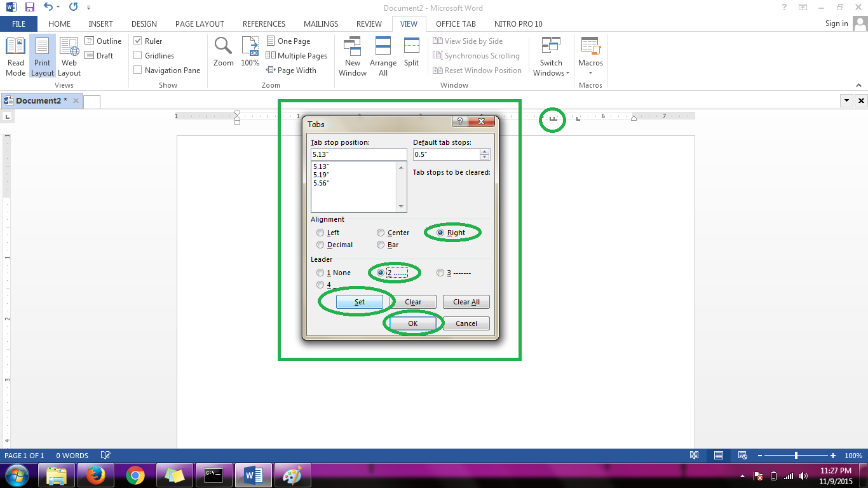This screenshot has height=488, width=868.
Task: Select the Decimal alignment radio button
Action: (x=320, y=245)
